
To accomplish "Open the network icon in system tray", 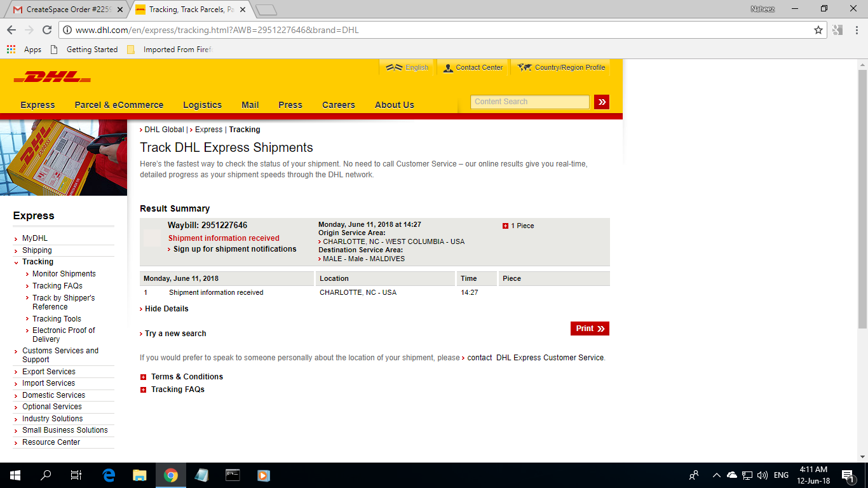I will pyautogui.click(x=747, y=475).
